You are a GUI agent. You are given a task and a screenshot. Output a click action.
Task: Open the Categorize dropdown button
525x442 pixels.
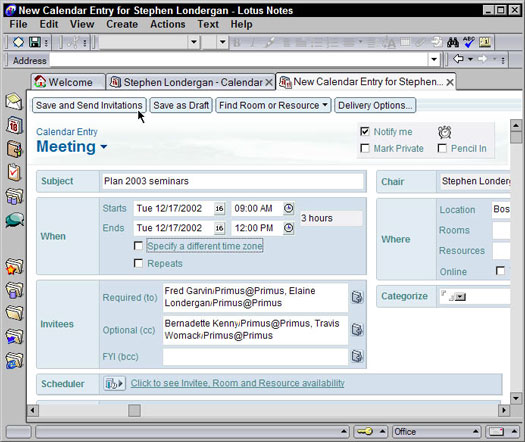pyautogui.click(x=461, y=297)
